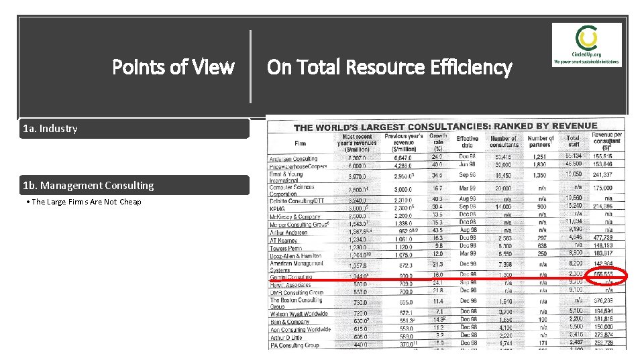
Task: Click the 'Number of partners' column header
Action: click(541, 141)
